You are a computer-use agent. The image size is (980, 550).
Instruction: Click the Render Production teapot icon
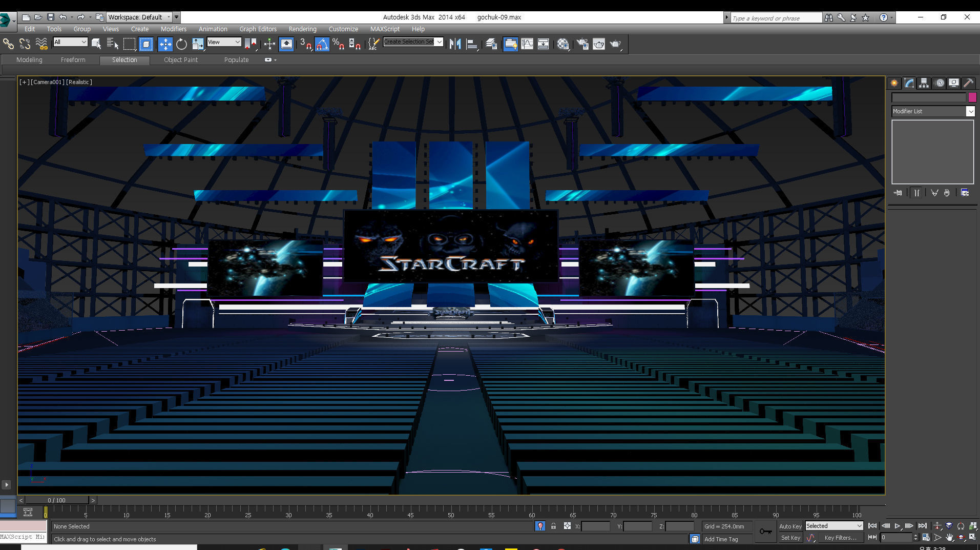[x=615, y=44]
